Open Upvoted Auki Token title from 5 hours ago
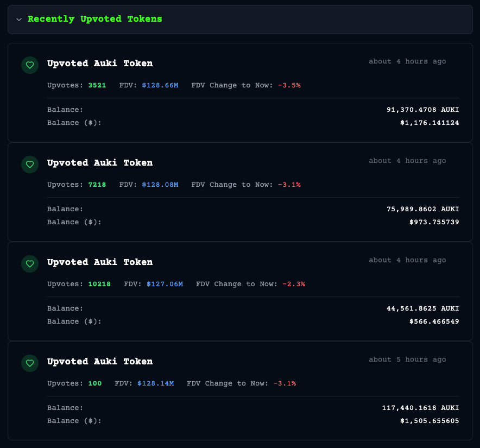The image size is (480, 448). (100, 361)
